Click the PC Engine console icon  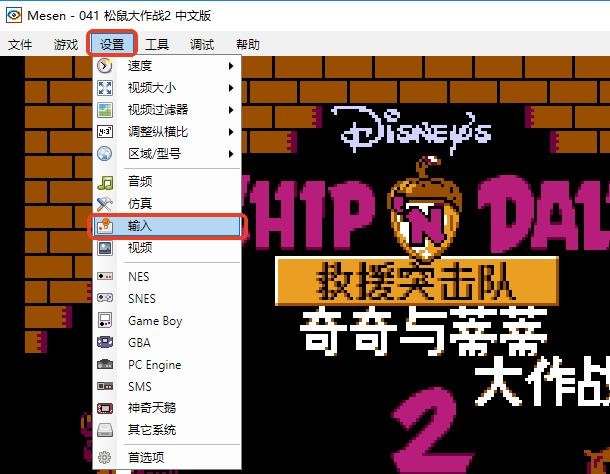point(105,364)
